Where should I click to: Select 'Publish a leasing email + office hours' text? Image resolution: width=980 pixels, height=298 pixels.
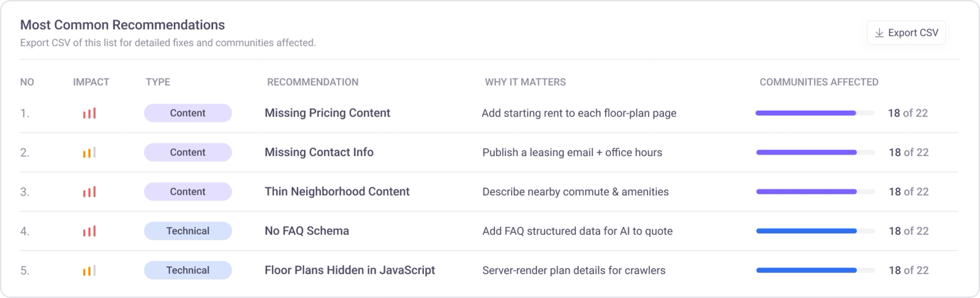[572, 152]
